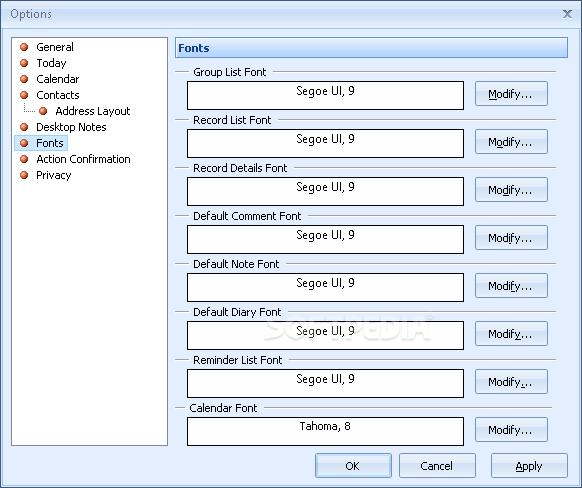Open Action Confirmation settings
Image resolution: width=582 pixels, height=488 pixels.
click(83, 159)
